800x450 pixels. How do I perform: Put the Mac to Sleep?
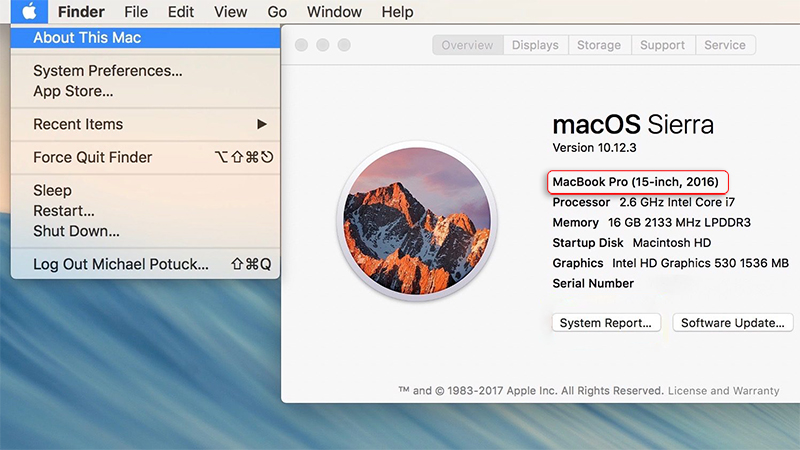[53, 190]
